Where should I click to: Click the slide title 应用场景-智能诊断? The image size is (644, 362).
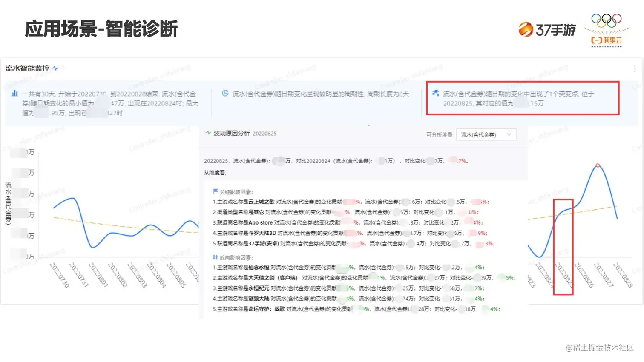pyautogui.click(x=101, y=29)
